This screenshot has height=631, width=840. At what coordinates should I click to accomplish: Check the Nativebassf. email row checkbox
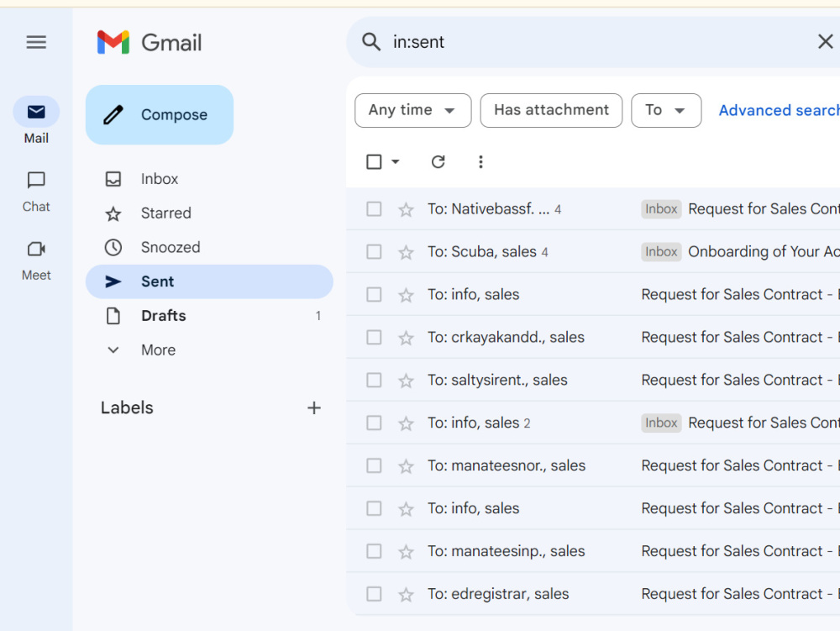pyautogui.click(x=374, y=209)
